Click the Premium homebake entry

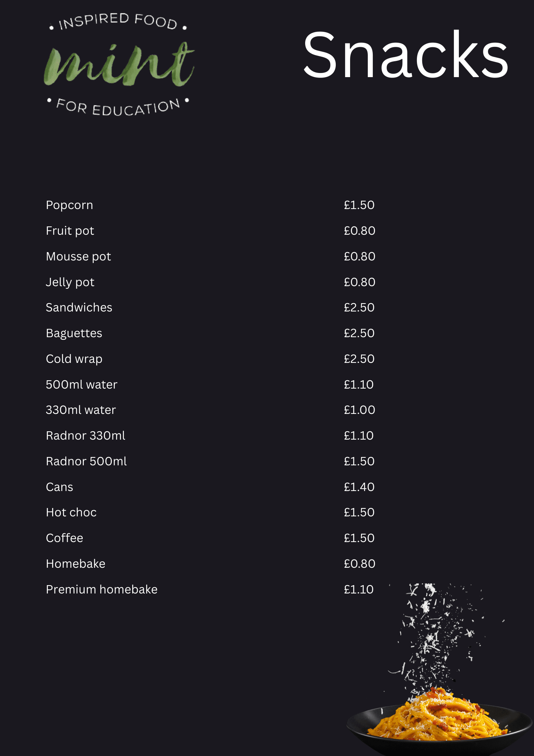coord(102,589)
